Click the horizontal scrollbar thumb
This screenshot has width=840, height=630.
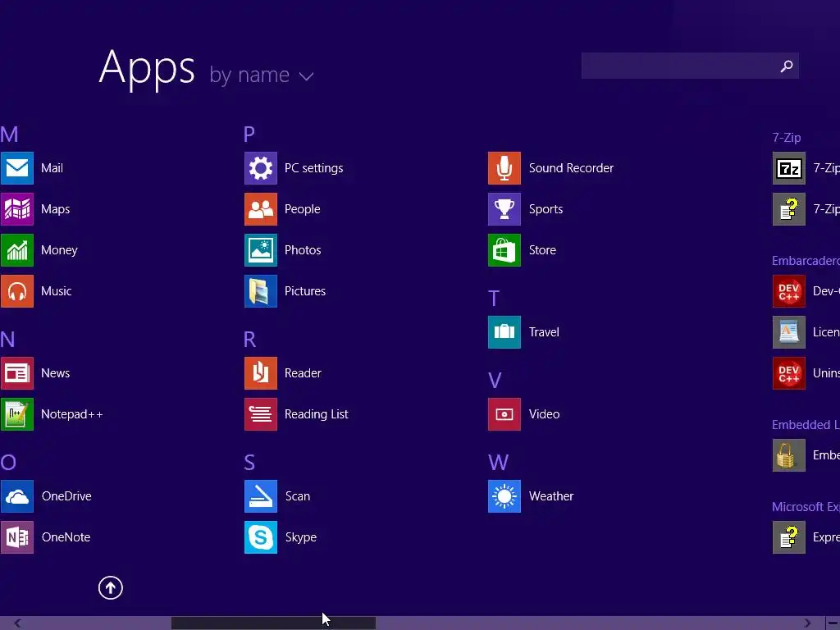(273, 623)
